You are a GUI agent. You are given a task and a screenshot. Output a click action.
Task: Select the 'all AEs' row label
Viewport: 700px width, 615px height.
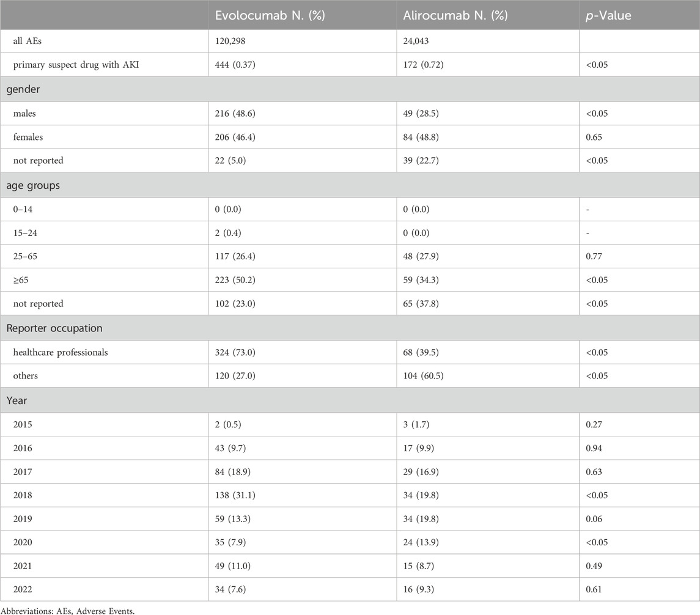click(x=28, y=41)
